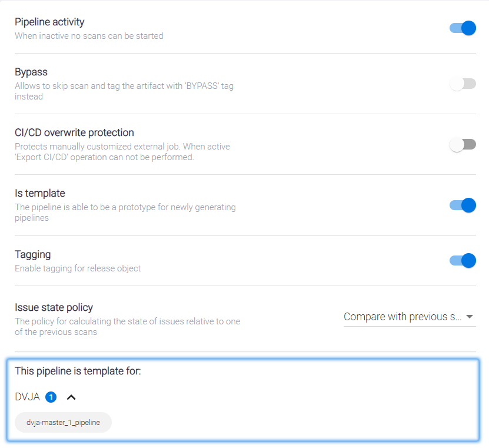Click "Enable tagging for release object" text
The image size is (489, 448).
pyautogui.click(x=78, y=268)
